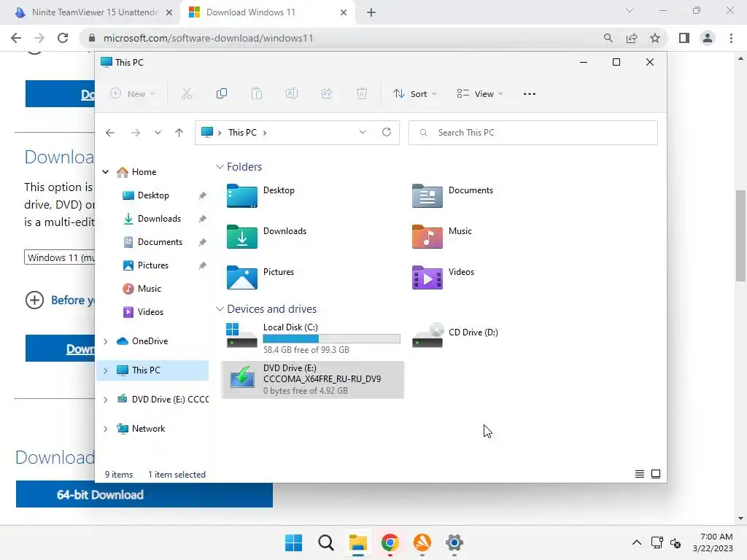This screenshot has height=560, width=747.
Task: Open the New item dropdown
Action: click(133, 94)
